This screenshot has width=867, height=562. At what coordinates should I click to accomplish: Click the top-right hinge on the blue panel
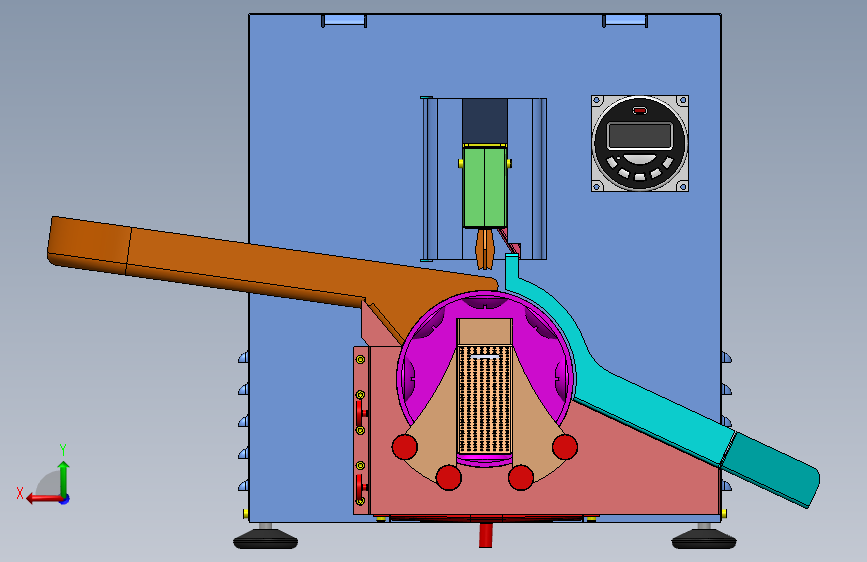tap(625, 21)
